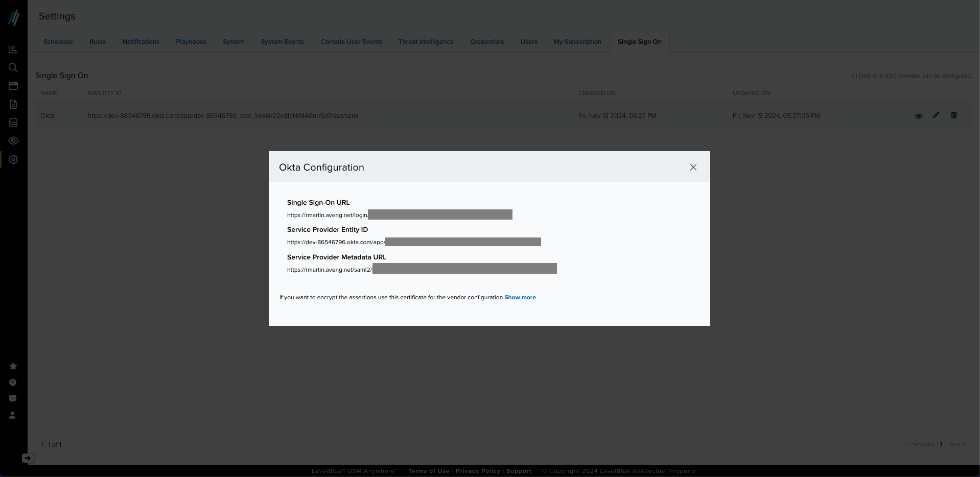
Task: Switch to the My Subscription tab
Action: point(577,42)
